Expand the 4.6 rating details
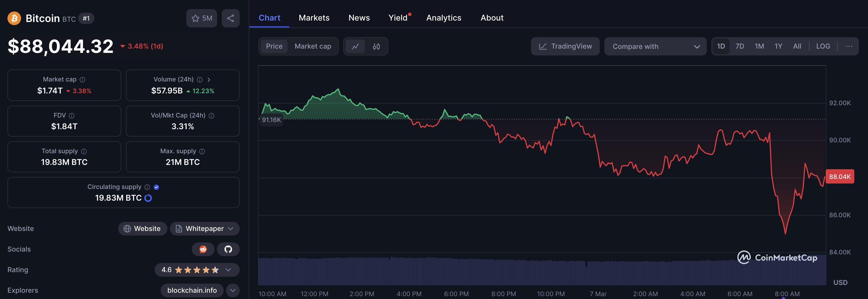Image resolution: width=868 pixels, height=299 pixels. pyautogui.click(x=228, y=270)
